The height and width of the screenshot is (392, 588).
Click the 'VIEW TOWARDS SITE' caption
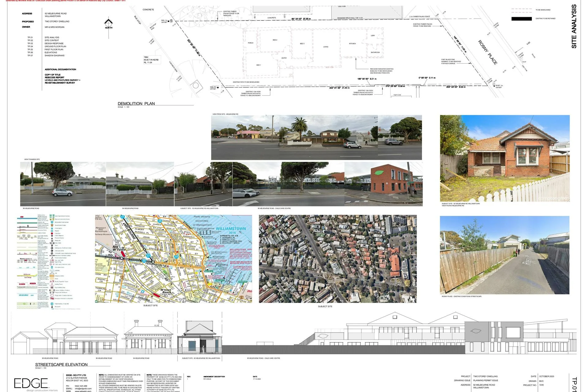coord(32,159)
